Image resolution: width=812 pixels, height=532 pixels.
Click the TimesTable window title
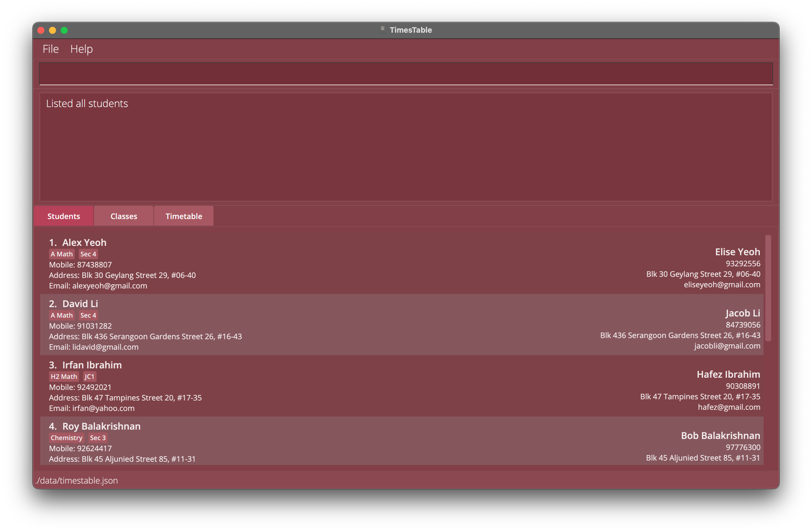pos(411,30)
